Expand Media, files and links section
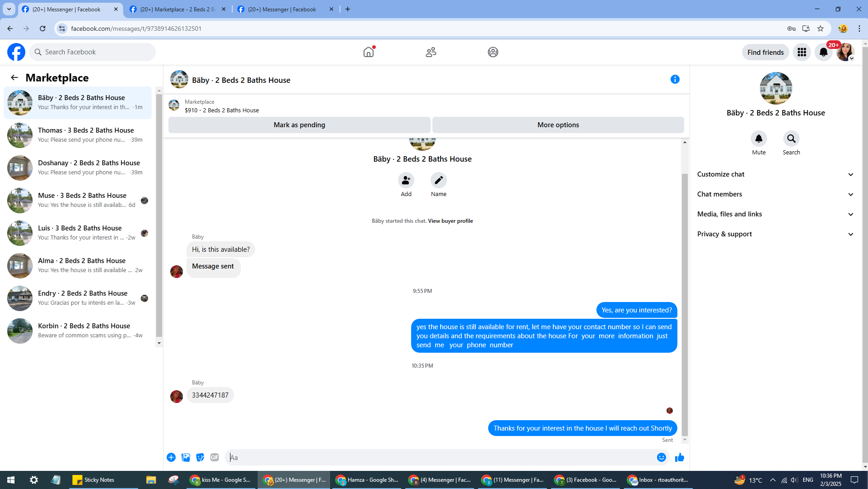 [x=776, y=214]
